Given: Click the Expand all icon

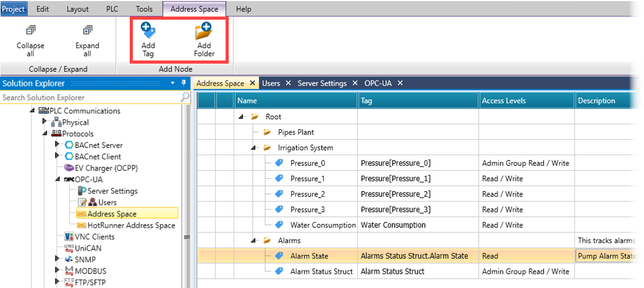Looking at the screenshot, I should click(x=87, y=31).
